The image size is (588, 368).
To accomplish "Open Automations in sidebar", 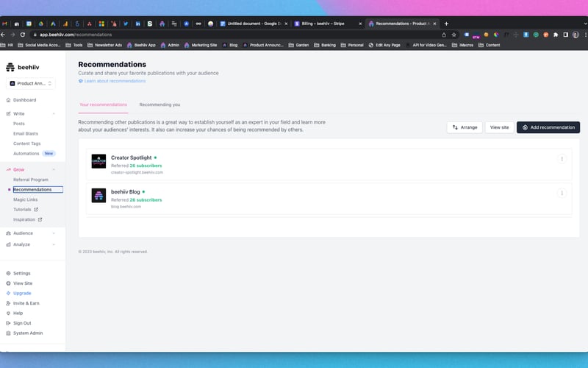I will (x=26, y=154).
